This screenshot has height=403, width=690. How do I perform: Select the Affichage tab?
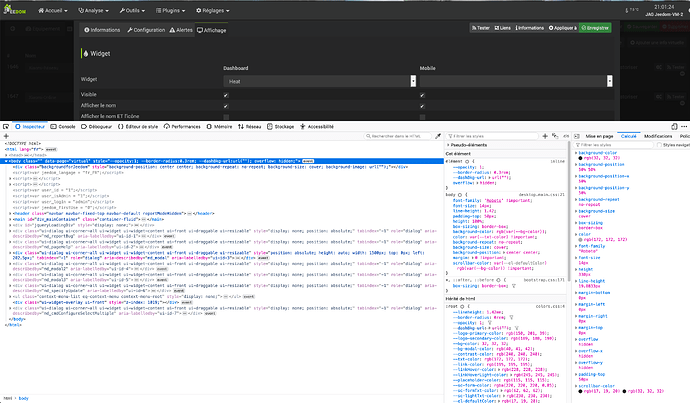pos(212,30)
